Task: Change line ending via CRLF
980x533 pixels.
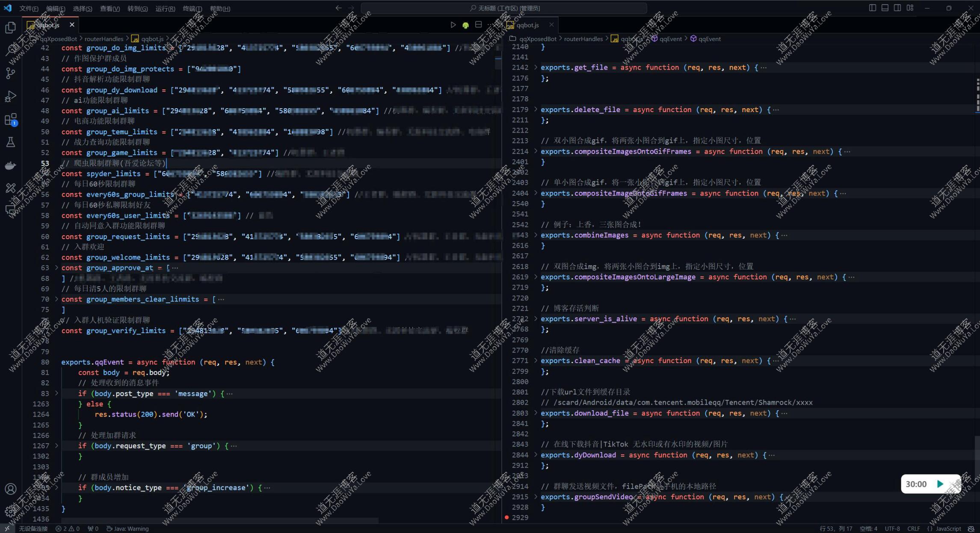Action: pyautogui.click(x=913, y=529)
